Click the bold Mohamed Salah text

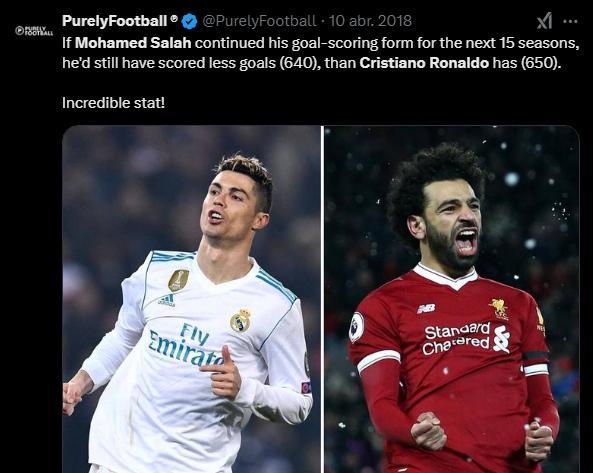[133, 43]
